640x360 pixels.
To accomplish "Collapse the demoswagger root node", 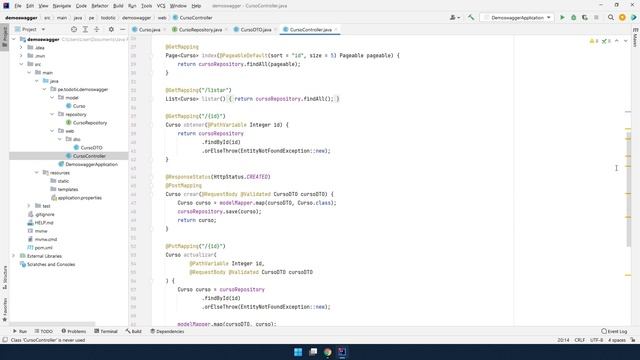I will 14,39.
